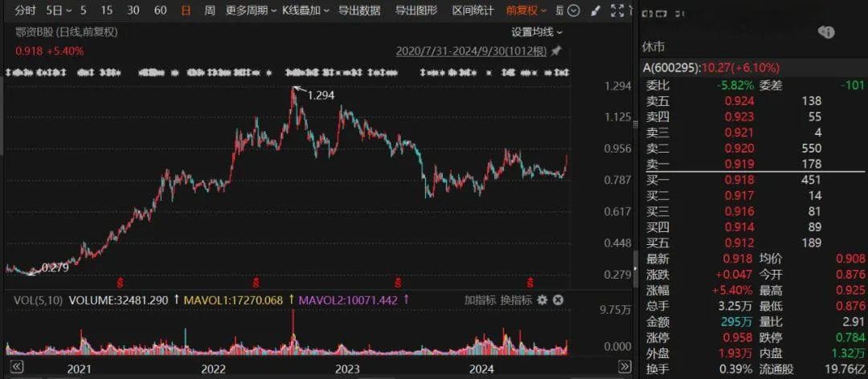Select the 30-minute period
The image size is (868, 379).
point(133,10)
